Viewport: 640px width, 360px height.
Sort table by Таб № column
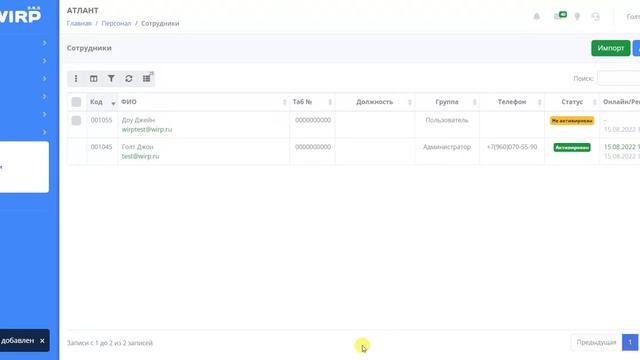click(x=312, y=102)
